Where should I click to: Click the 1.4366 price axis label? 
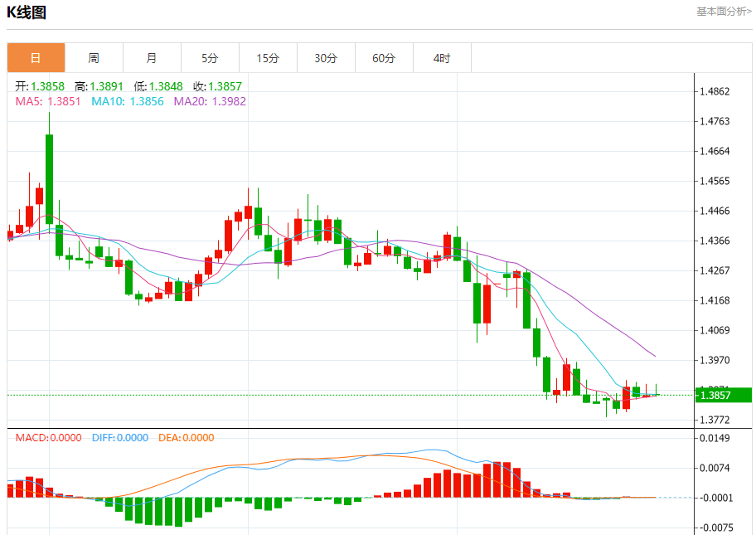click(x=715, y=241)
